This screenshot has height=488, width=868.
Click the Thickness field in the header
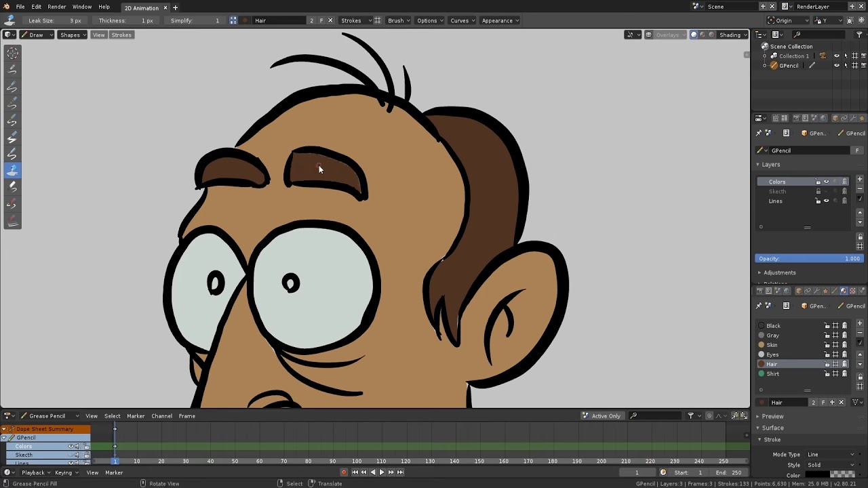click(126, 20)
